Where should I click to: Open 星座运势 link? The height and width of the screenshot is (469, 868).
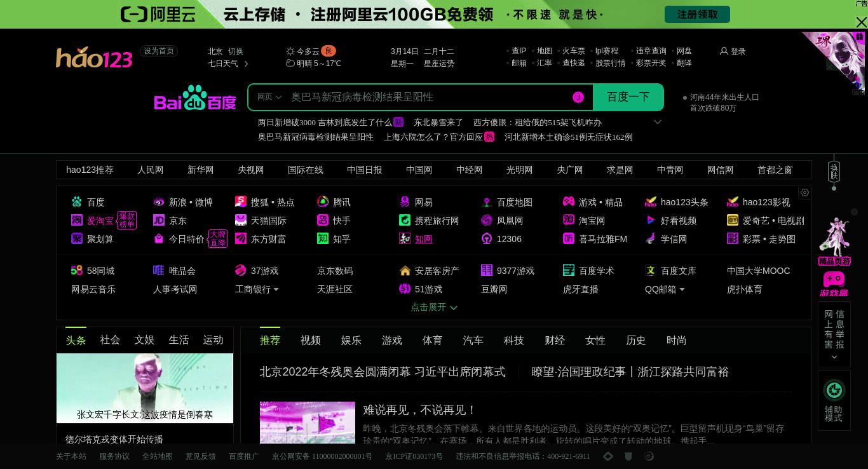[439, 64]
